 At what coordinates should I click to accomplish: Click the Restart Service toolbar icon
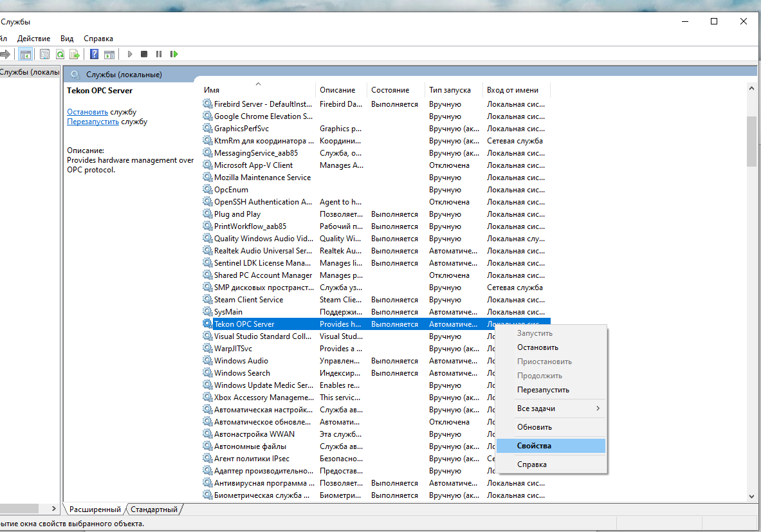click(174, 55)
